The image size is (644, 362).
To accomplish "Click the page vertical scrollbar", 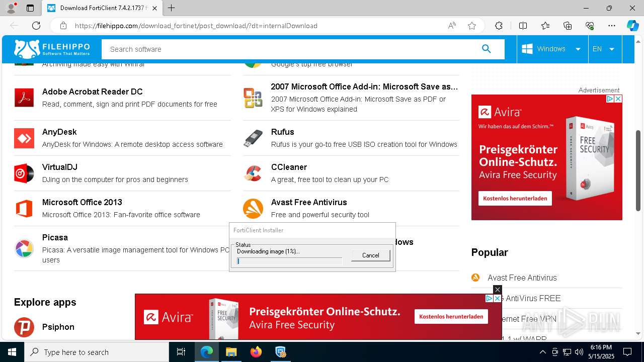I will coord(638,171).
